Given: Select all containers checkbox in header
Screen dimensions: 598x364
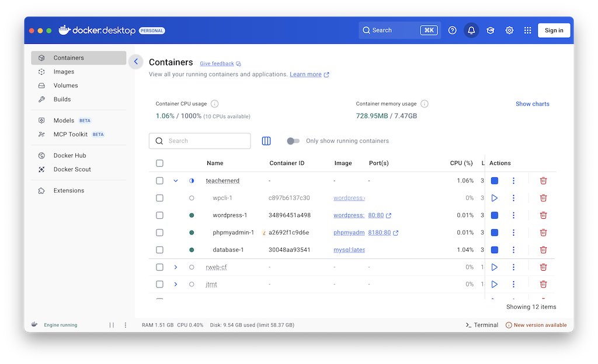Looking at the screenshot, I should click(x=159, y=163).
